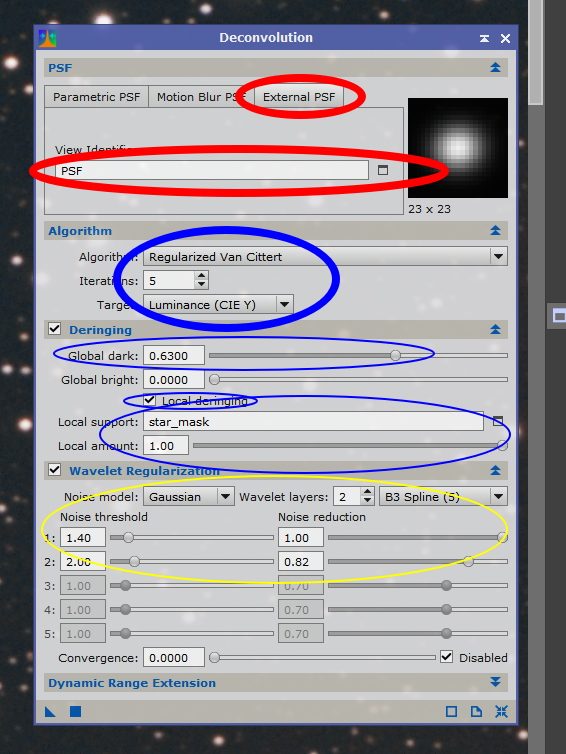
Task: Shade the Deconvolution window
Action: (x=484, y=38)
